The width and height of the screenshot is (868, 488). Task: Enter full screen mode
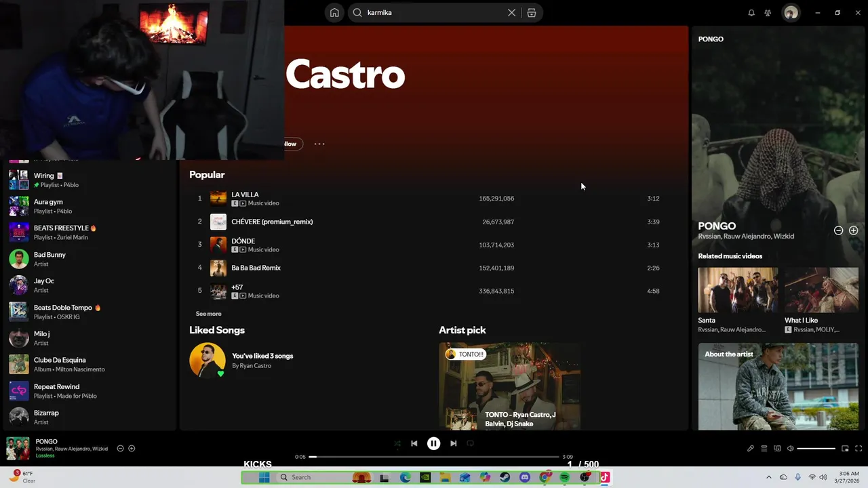click(x=859, y=448)
